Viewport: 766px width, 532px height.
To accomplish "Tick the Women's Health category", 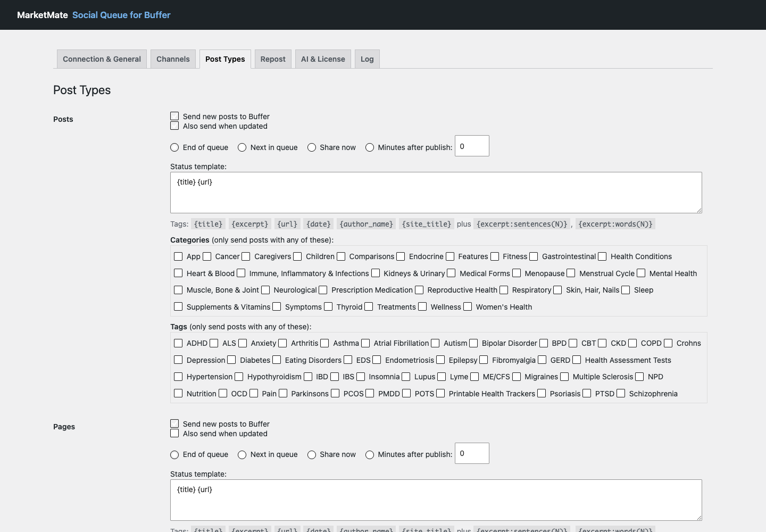I will (468, 306).
